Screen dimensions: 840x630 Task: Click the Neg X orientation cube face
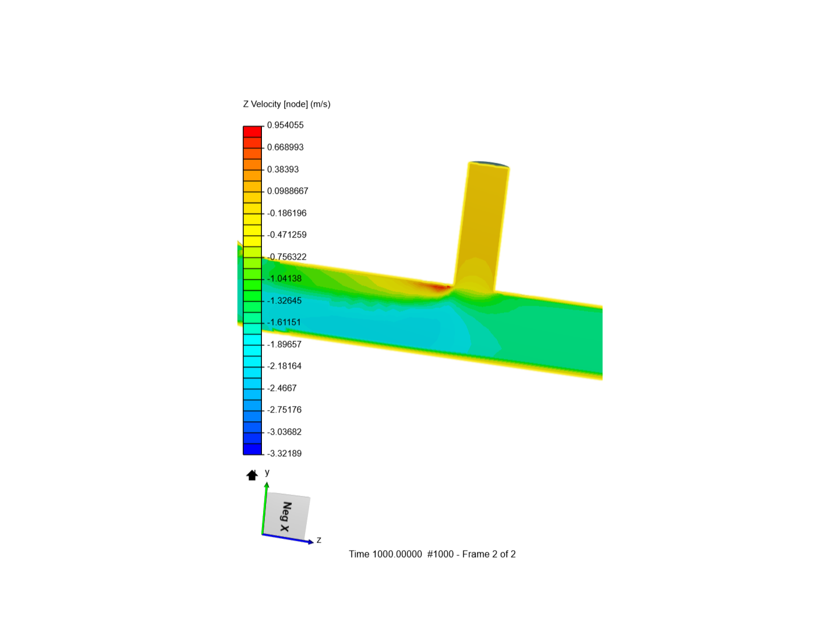(286, 516)
